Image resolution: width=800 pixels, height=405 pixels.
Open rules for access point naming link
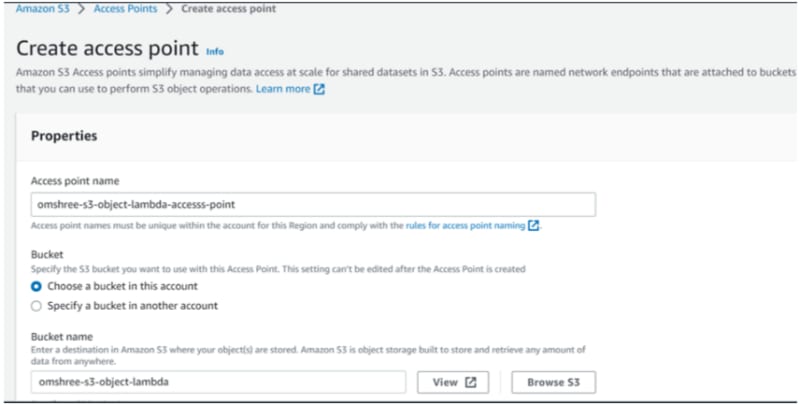(x=465, y=225)
